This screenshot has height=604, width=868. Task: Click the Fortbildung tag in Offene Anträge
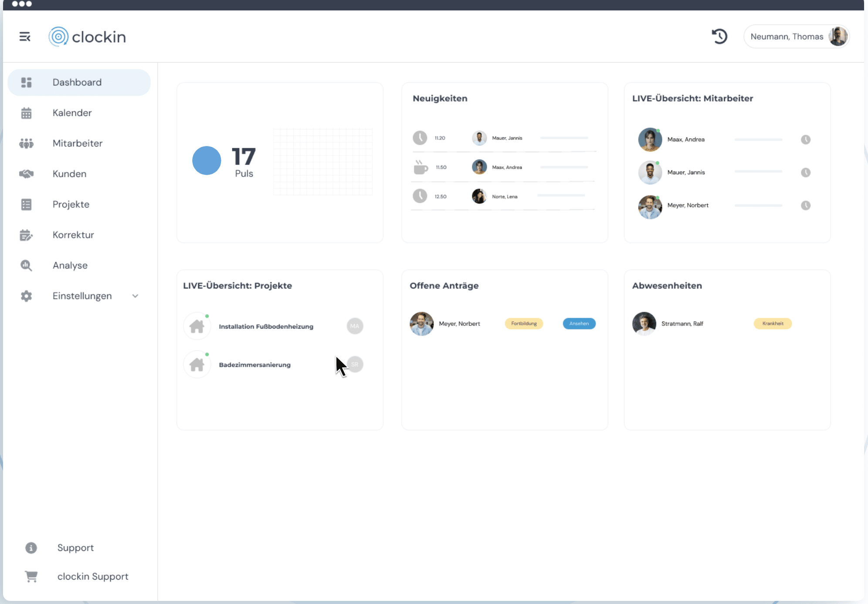tap(524, 323)
